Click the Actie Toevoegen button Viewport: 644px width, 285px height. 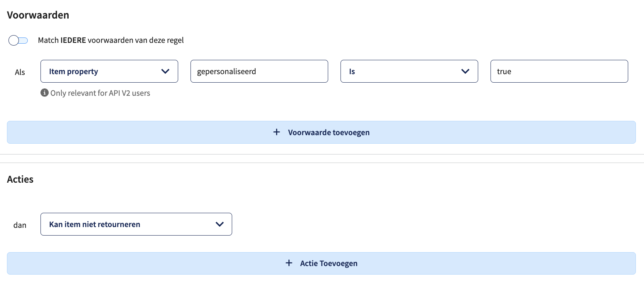tap(321, 263)
